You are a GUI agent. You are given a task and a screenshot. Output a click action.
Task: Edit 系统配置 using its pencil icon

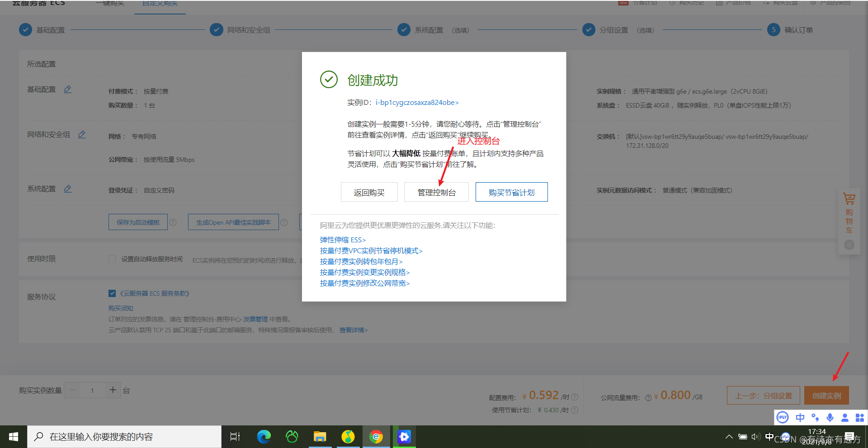(x=68, y=189)
